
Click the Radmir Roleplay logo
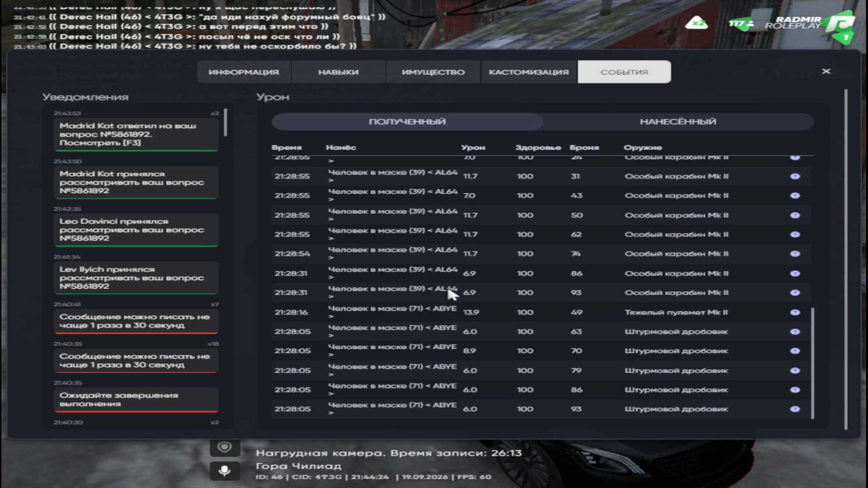tap(809, 26)
